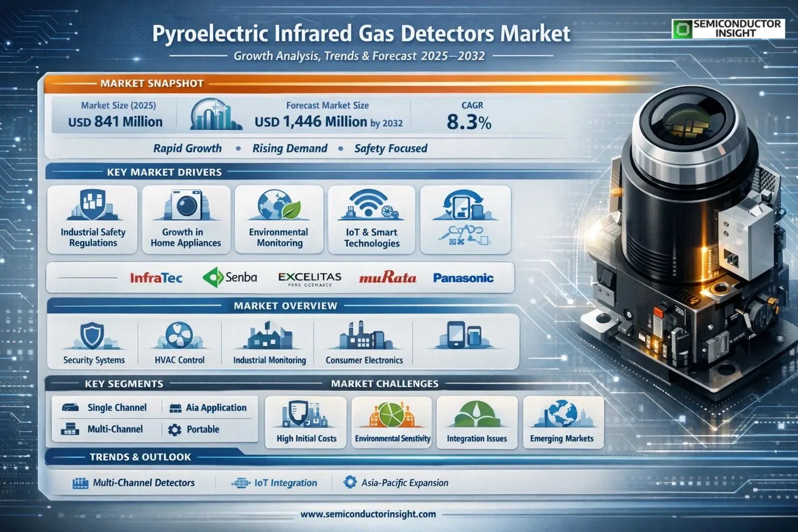Click the 8.3% CAGR value

click(469, 123)
